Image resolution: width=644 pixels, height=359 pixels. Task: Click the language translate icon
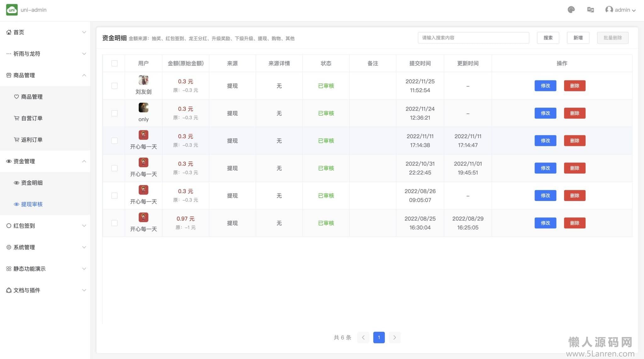(590, 10)
